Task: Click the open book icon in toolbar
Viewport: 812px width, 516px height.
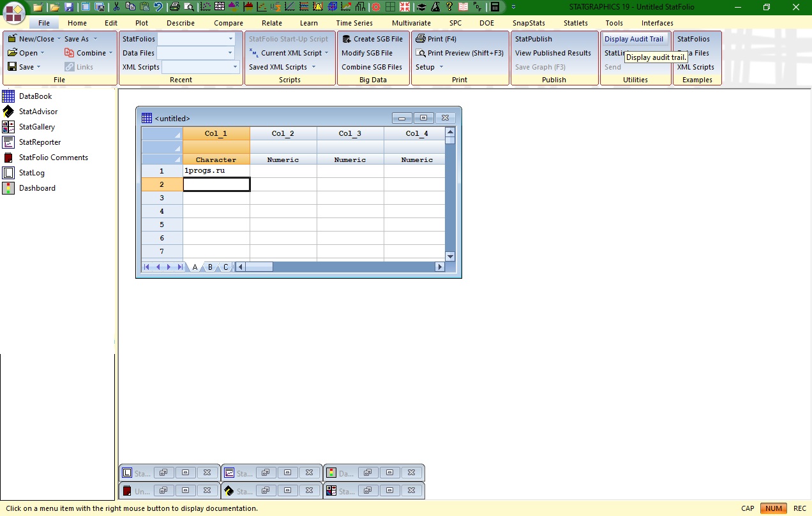Action: (463, 7)
